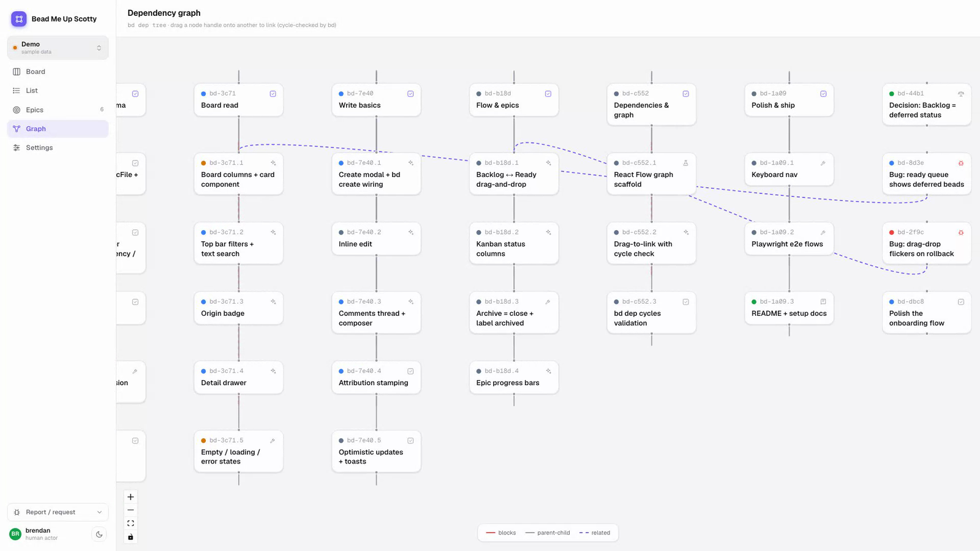Open Settings from the sidebar
This screenshot has height=551, width=980.
click(58, 148)
